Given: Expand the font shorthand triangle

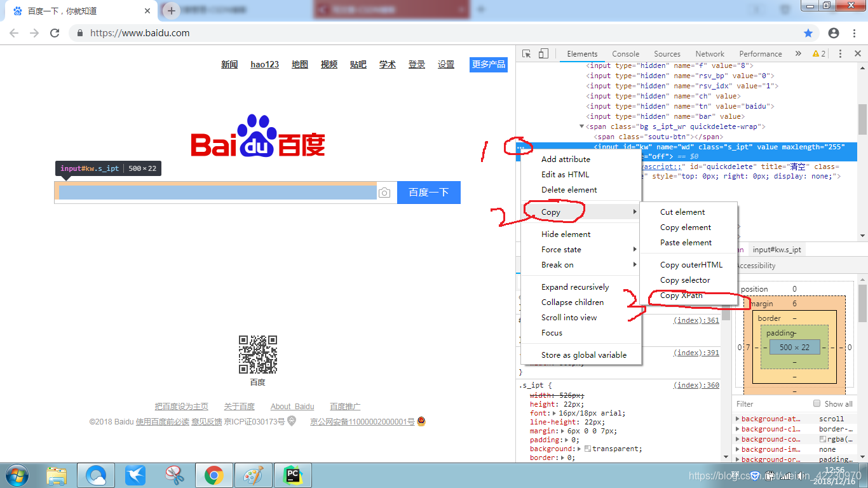Looking at the screenshot, I should [553, 413].
